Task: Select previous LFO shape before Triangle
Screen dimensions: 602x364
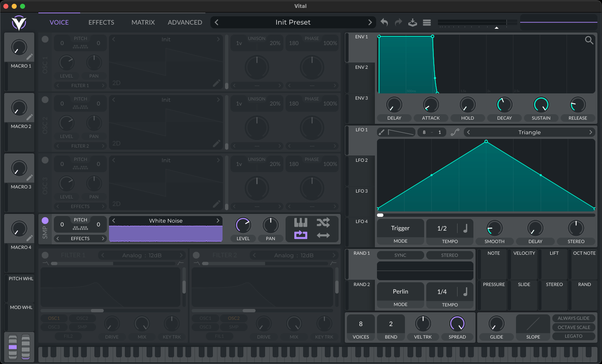Action: [x=468, y=132]
